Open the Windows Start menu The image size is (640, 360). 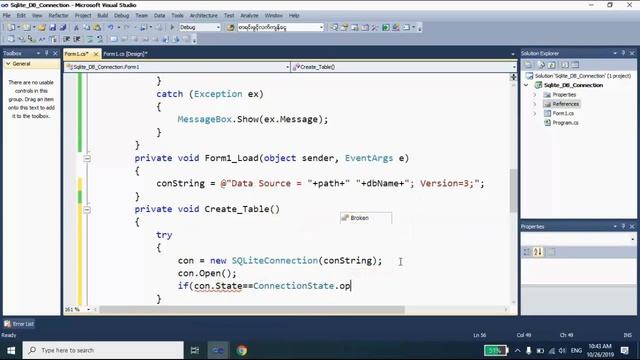[x=11, y=350]
